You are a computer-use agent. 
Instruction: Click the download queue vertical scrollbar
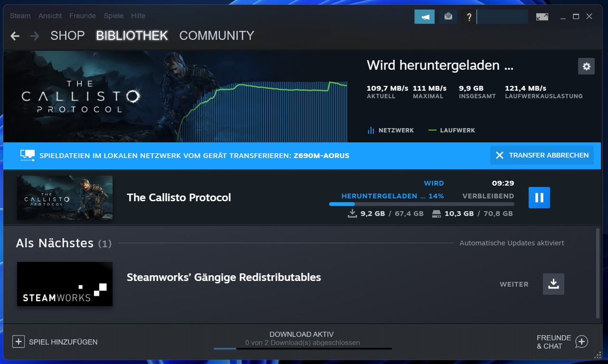point(598,273)
